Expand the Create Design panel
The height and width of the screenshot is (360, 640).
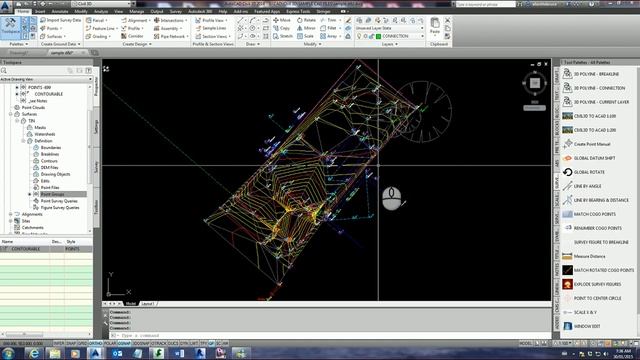(x=136, y=44)
